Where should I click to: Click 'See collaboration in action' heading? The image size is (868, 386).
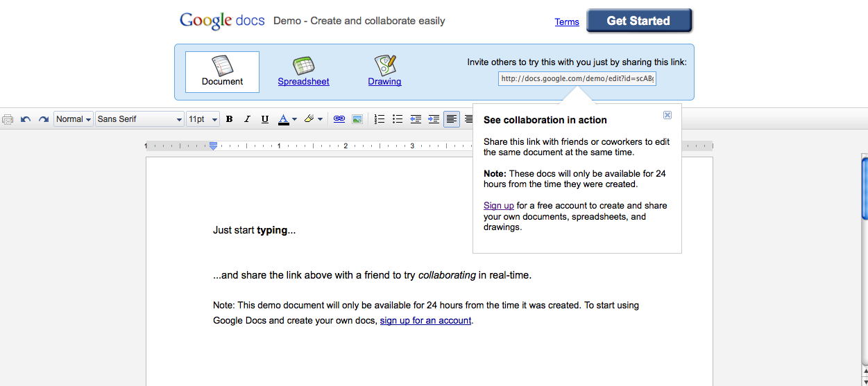coord(545,120)
